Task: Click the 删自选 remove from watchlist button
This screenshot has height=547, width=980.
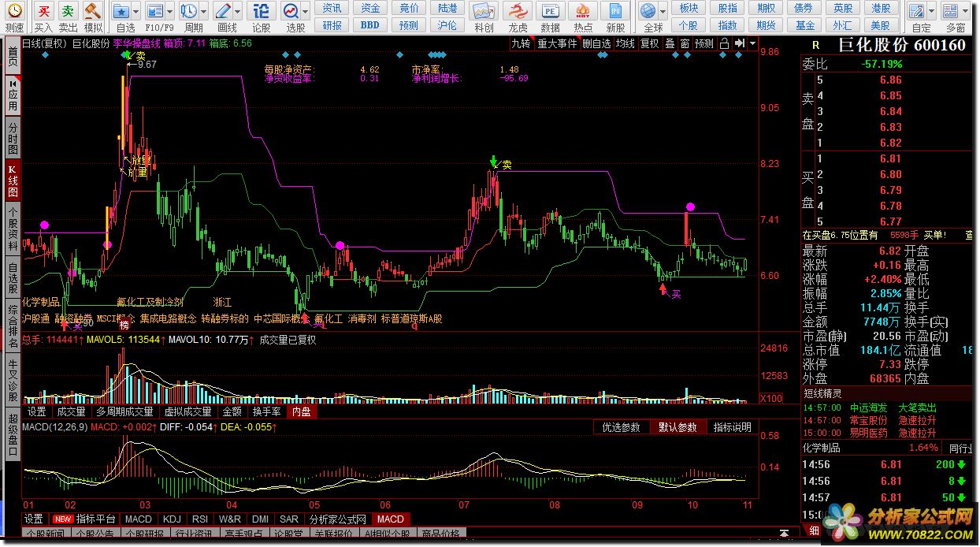Action: pyautogui.click(x=596, y=43)
